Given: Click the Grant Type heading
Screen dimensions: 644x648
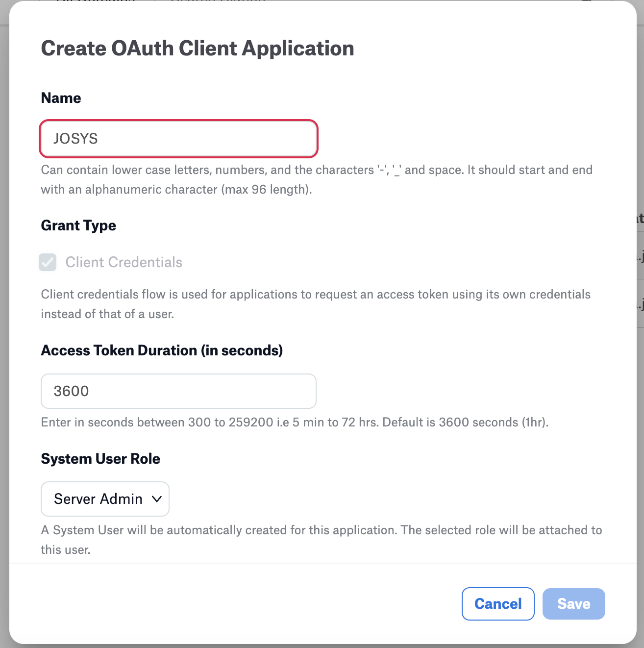Looking at the screenshot, I should click(78, 225).
